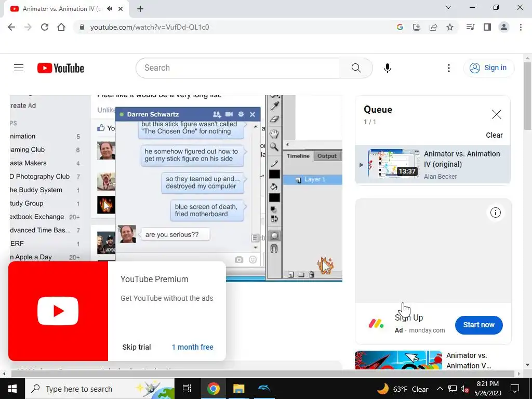532x399 pixels.
Task: Expand tab search dropdown chevron
Action: pos(448,7)
